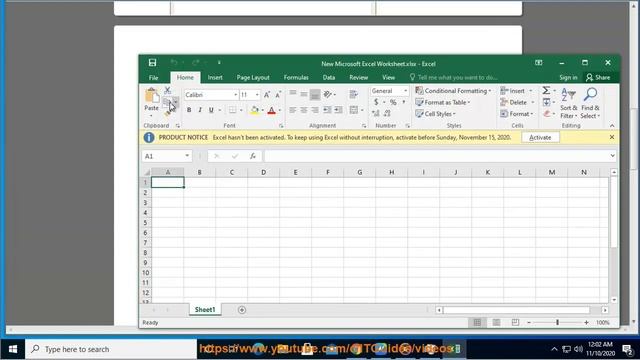Align text right
Image resolution: width=640 pixels, height=360 pixels.
315,110
